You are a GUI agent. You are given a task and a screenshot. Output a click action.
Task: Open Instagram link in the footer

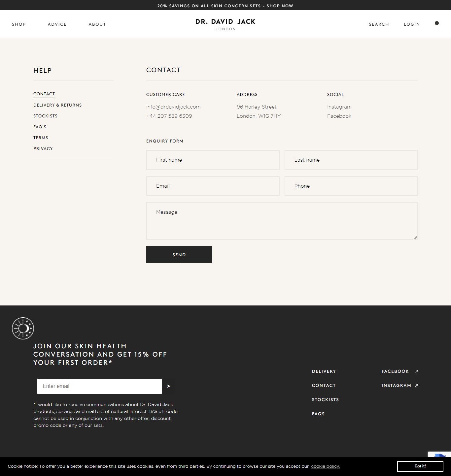[396, 386]
